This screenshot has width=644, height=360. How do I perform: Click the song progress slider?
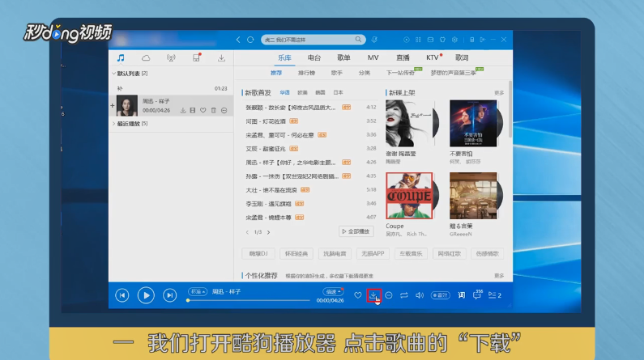point(249,301)
